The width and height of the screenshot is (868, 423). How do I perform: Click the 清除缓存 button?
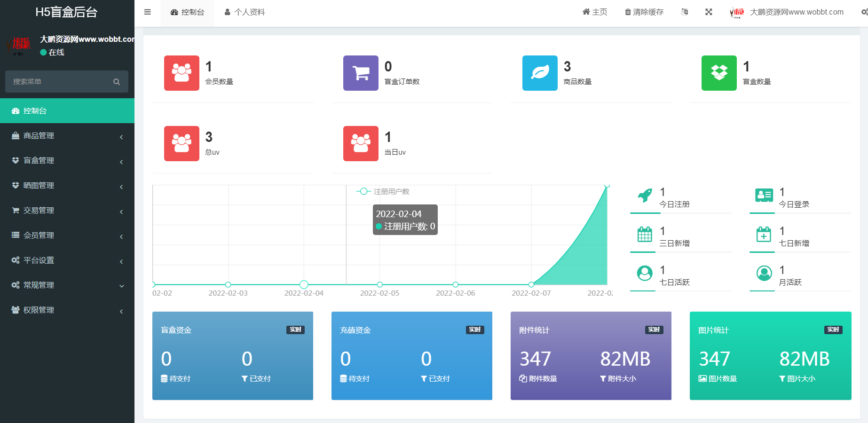(644, 12)
